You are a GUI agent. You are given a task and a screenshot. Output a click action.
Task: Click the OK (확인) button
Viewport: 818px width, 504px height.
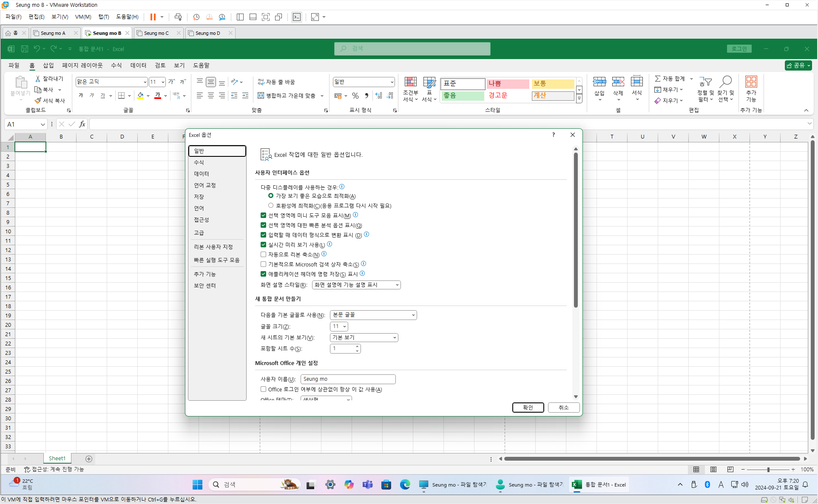coord(528,408)
